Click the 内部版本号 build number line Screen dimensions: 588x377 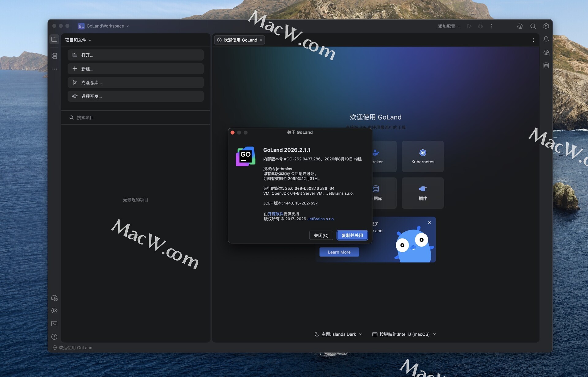coord(312,159)
